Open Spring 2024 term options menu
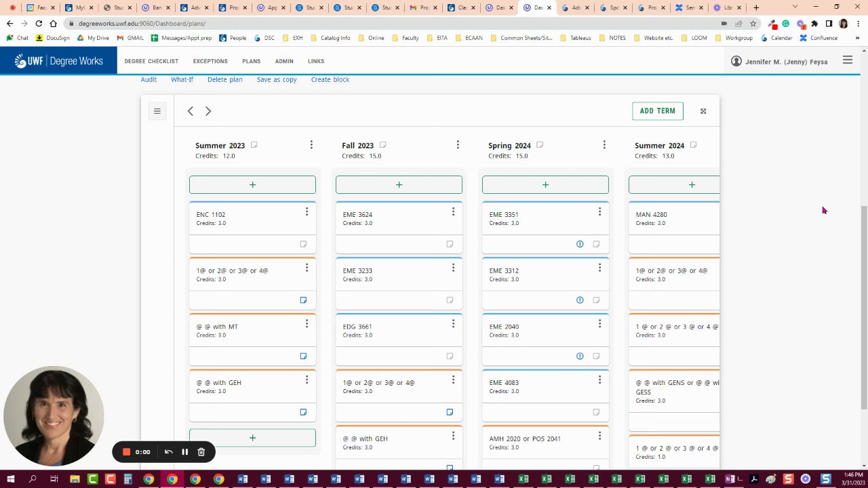The width and height of the screenshot is (868, 488). (604, 145)
